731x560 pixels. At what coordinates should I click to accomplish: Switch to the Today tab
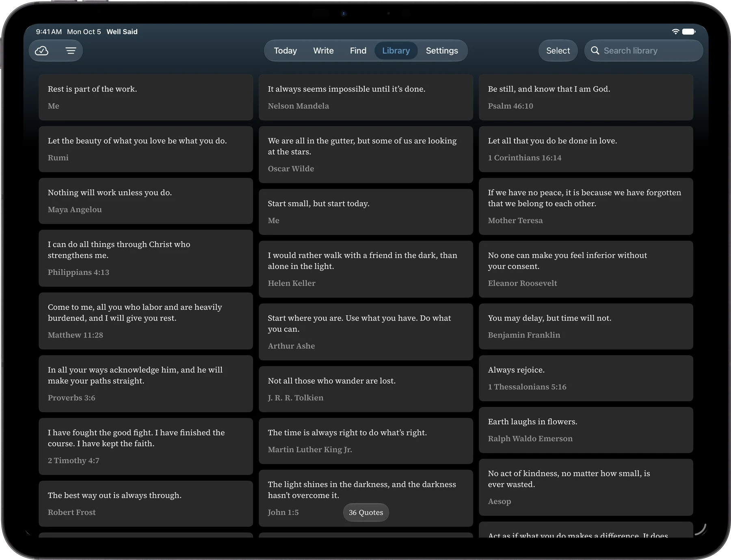[285, 51]
